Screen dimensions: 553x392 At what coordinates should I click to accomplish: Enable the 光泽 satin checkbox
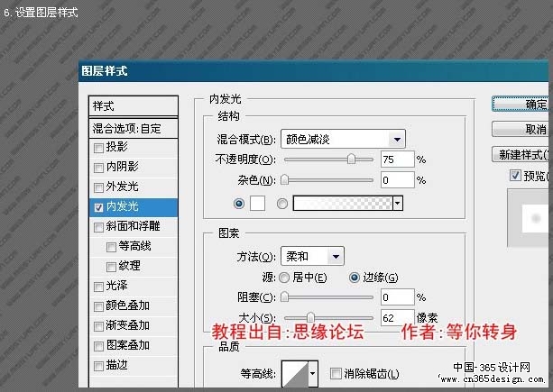(98, 287)
